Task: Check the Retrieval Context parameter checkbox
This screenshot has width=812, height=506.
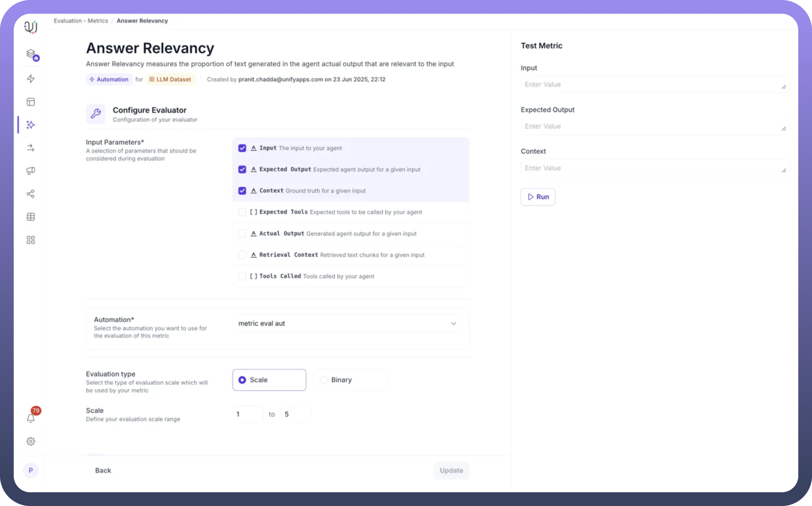Action: (x=242, y=255)
